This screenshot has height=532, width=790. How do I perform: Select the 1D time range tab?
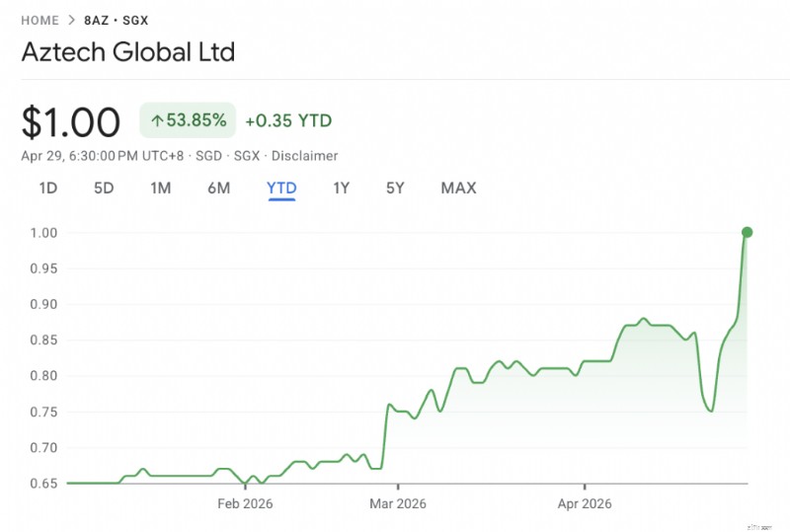[48, 188]
